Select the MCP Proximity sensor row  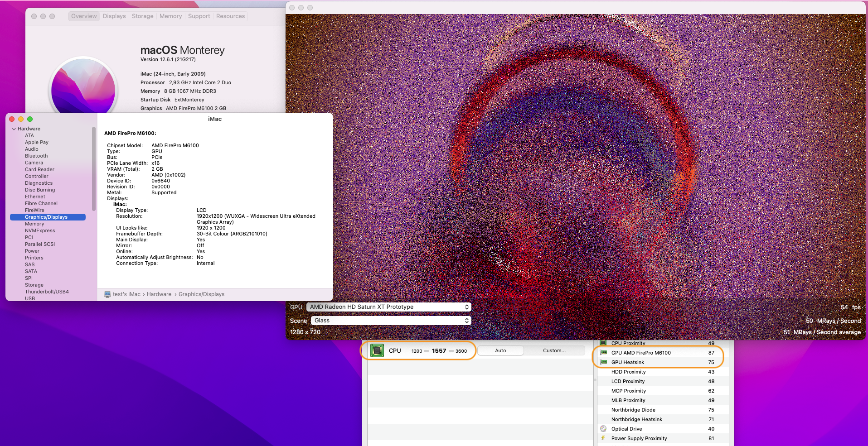(663, 391)
